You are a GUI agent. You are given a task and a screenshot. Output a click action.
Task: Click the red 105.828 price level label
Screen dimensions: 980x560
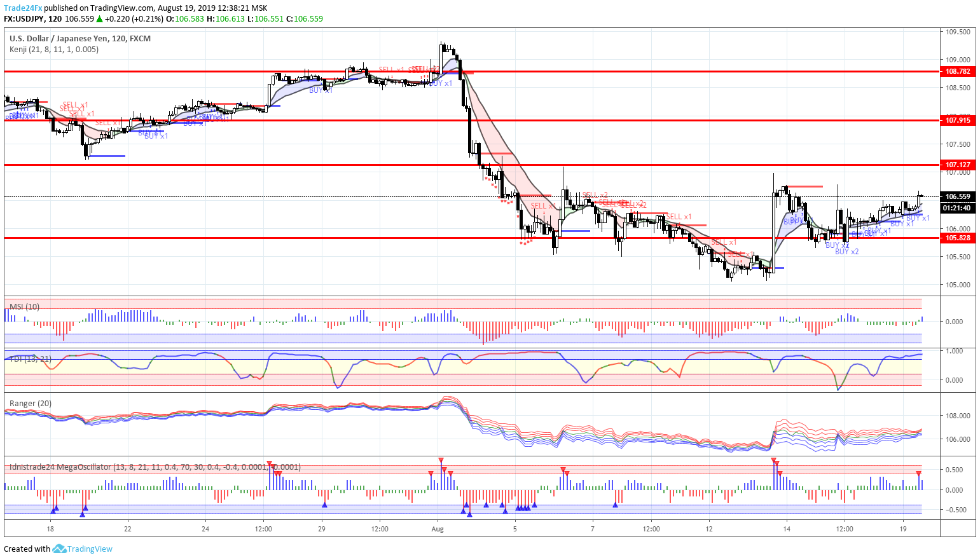pos(958,238)
